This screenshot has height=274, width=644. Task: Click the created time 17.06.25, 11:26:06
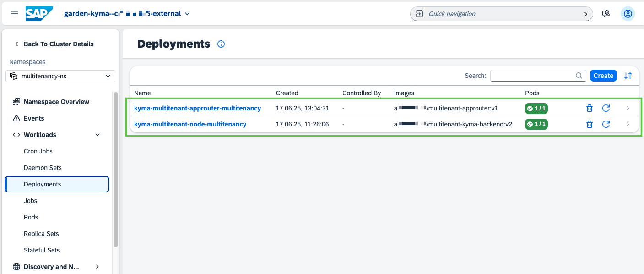(303, 124)
